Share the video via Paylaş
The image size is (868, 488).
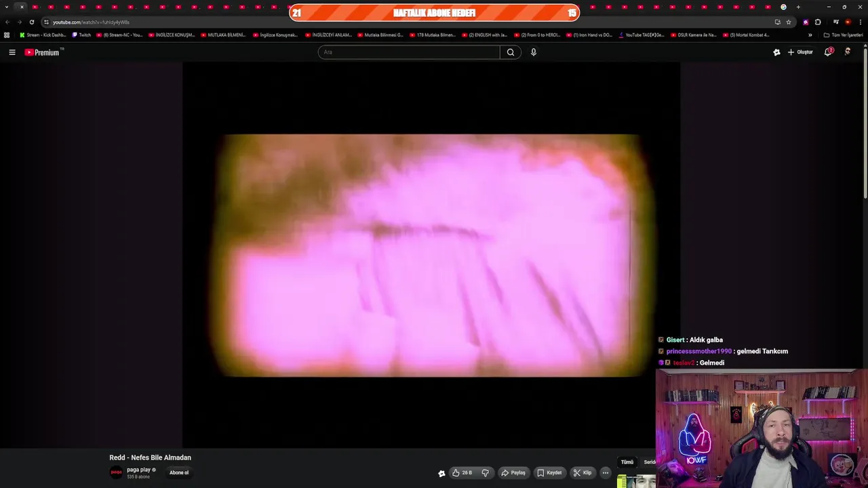[x=513, y=473]
